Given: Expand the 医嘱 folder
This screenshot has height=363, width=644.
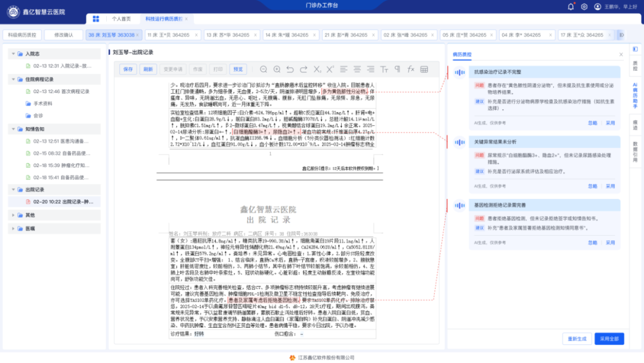Looking at the screenshot, I should [x=13, y=229].
